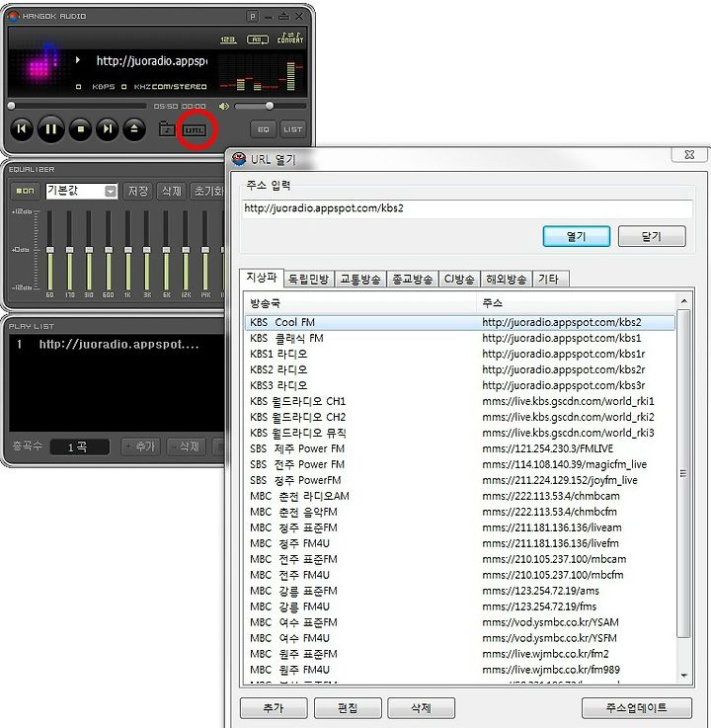The image size is (711, 728).
Task: Click the speaker mute icon
Action: pyautogui.click(x=224, y=107)
